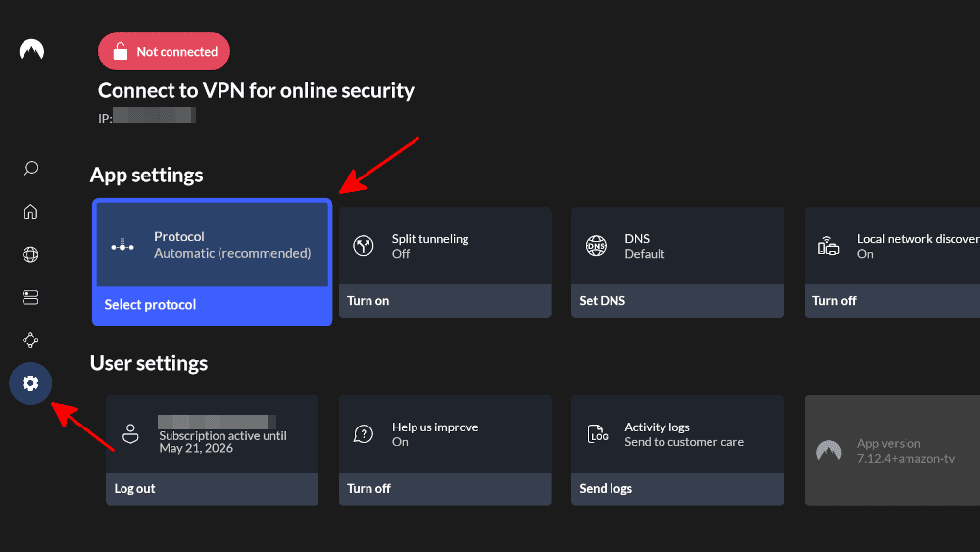Click the DNS globe icon
Screen dimensions: 980x552
596,246
